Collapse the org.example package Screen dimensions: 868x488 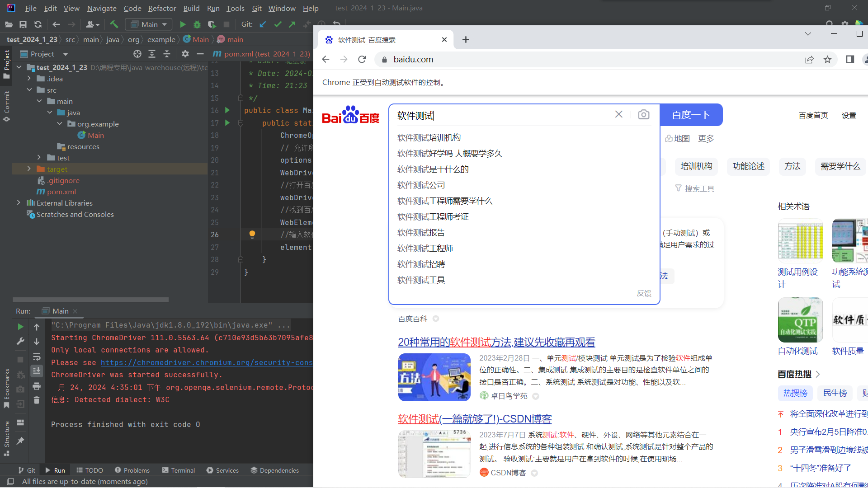60,124
